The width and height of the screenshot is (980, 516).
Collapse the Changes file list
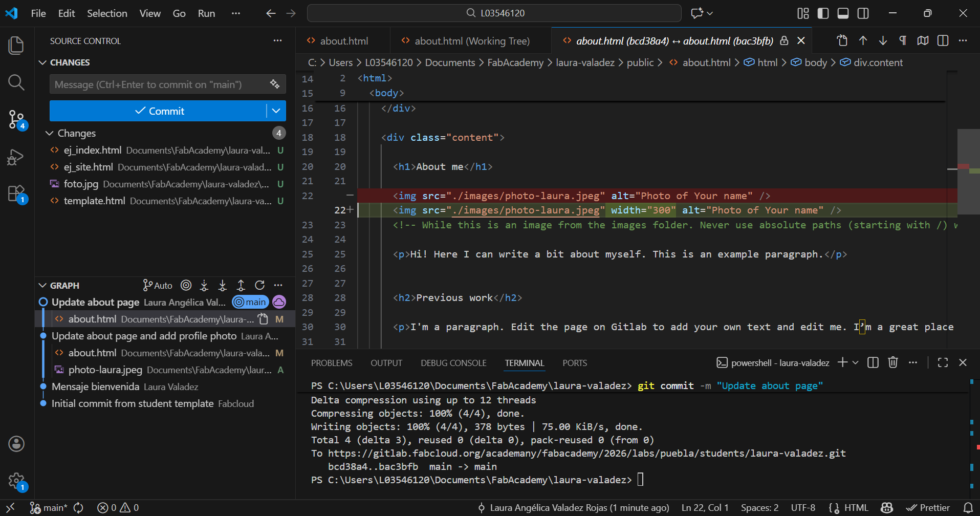(x=50, y=133)
